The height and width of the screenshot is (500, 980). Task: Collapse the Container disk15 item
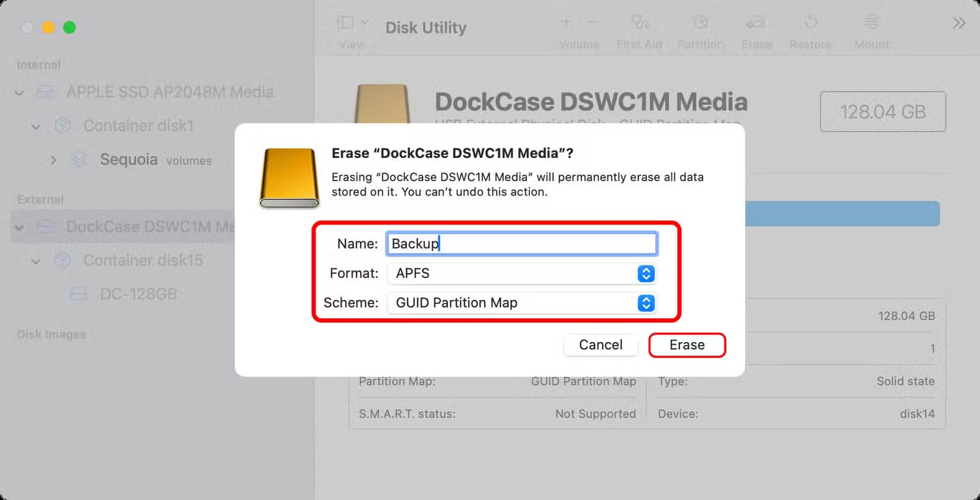[x=36, y=261]
